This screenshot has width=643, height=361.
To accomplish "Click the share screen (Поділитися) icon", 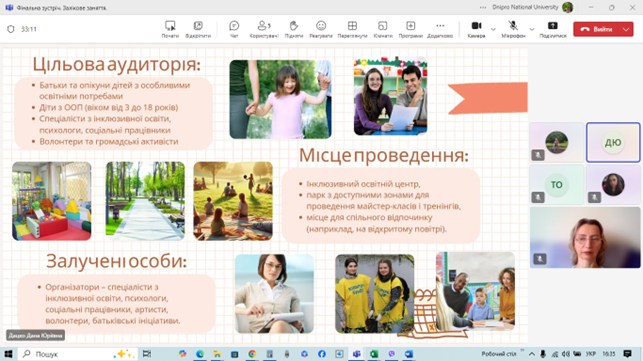I will pos(553,29).
